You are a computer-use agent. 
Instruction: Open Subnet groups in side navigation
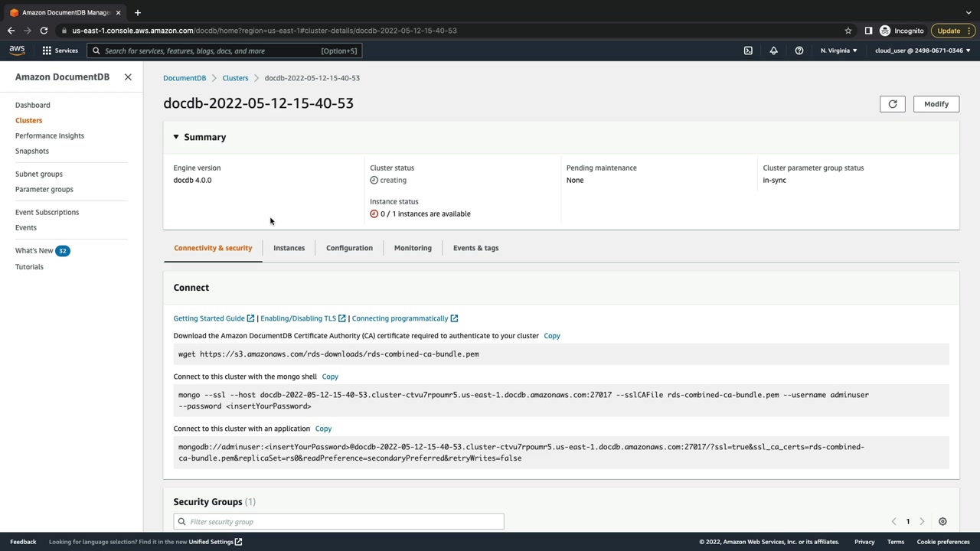(x=39, y=174)
